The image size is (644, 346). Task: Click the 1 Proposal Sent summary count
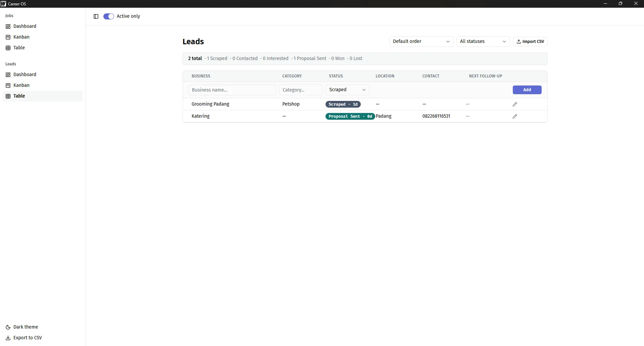pyautogui.click(x=310, y=58)
